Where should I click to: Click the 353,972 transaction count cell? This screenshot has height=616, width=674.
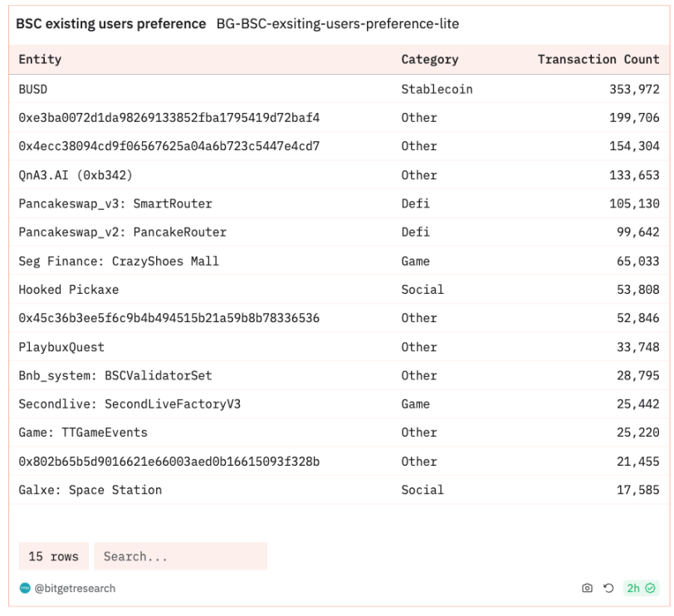[634, 89]
